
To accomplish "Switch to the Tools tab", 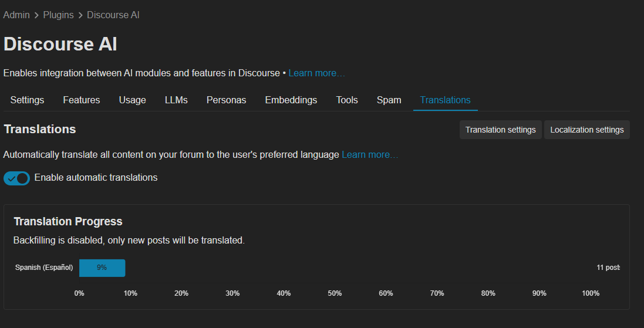I will click(x=347, y=100).
